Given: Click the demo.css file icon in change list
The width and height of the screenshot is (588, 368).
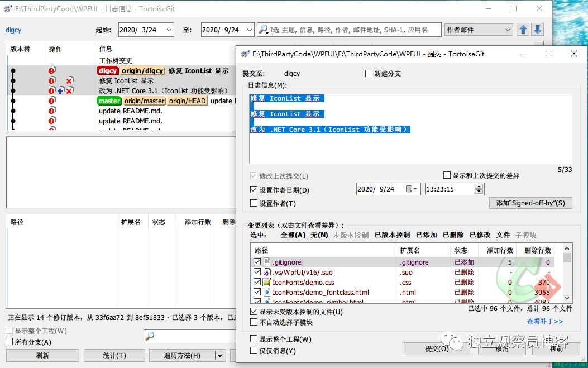Looking at the screenshot, I should tap(266, 282).
